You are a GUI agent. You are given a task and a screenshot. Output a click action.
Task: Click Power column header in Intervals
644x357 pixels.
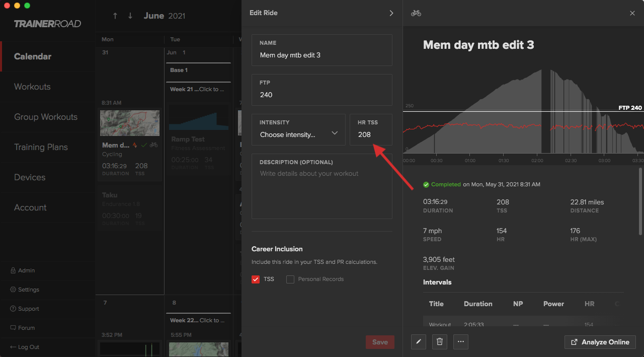coord(554,304)
